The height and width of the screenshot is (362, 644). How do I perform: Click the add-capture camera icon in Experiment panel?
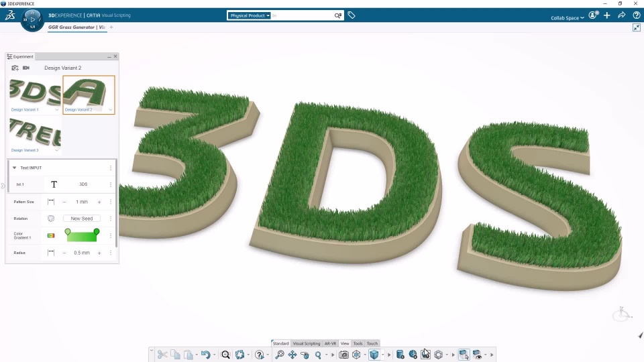point(15,68)
